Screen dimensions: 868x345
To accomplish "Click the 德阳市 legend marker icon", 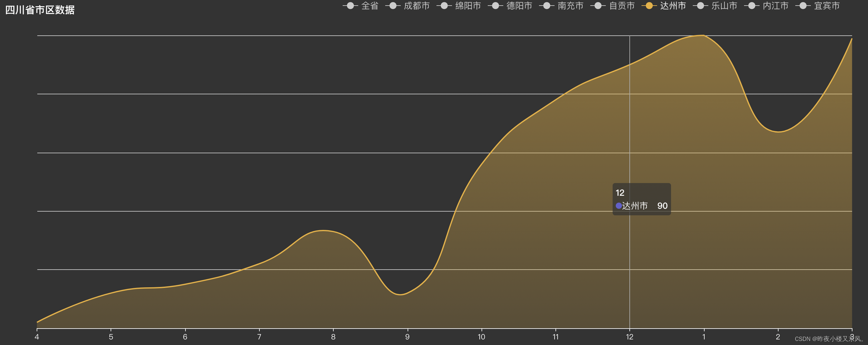I will (x=495, y=6).
